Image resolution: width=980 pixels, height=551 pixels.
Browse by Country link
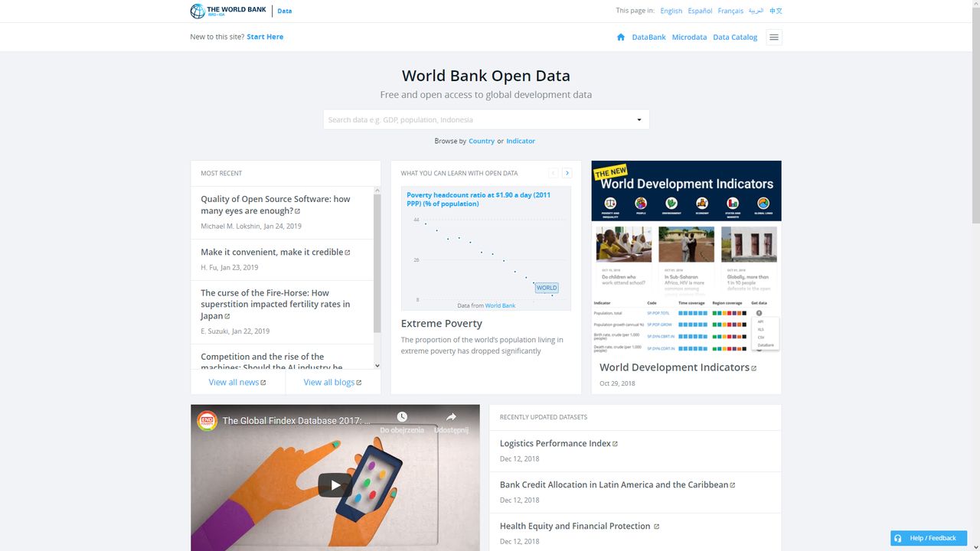coord(482,141)
